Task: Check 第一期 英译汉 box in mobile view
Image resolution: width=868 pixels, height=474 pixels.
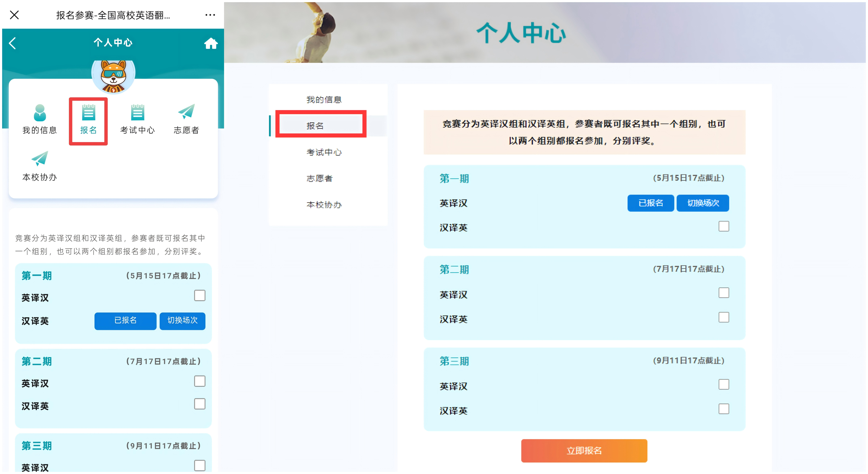Action: tap(199, 296)
